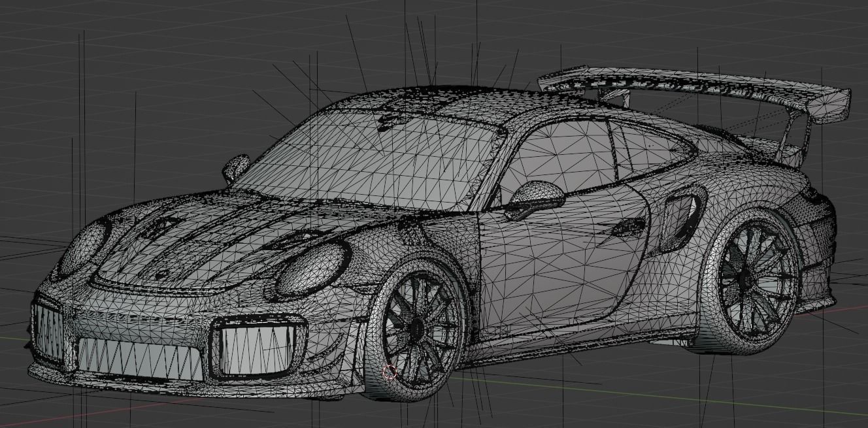Select the car's hood surface
868x428 pixels.
pyautogui.click(x=222, y=242)
